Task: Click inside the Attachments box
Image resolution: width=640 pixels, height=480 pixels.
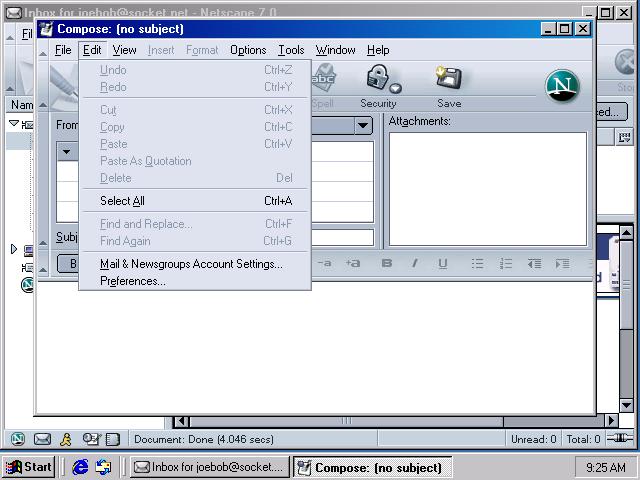Action: pos(488,189)
